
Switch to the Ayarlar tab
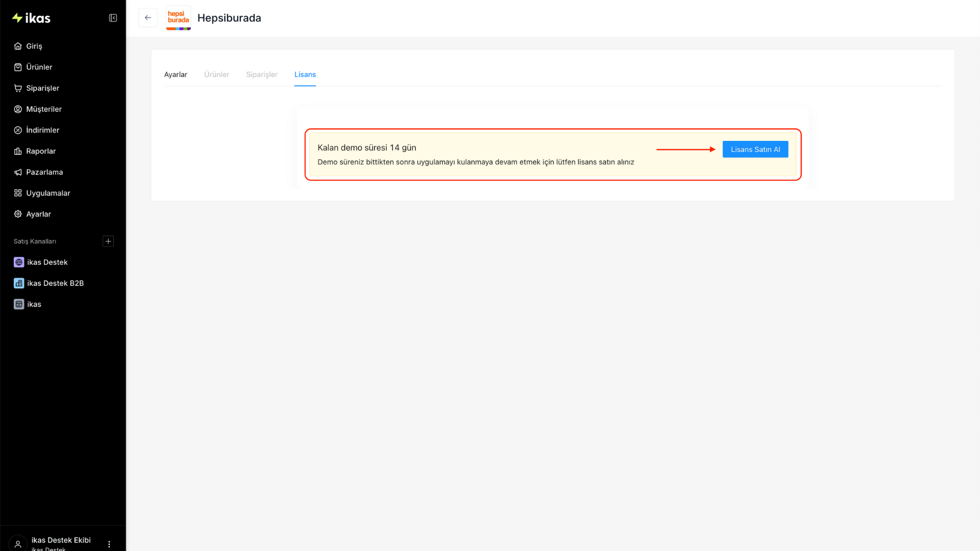pos(176,74)
